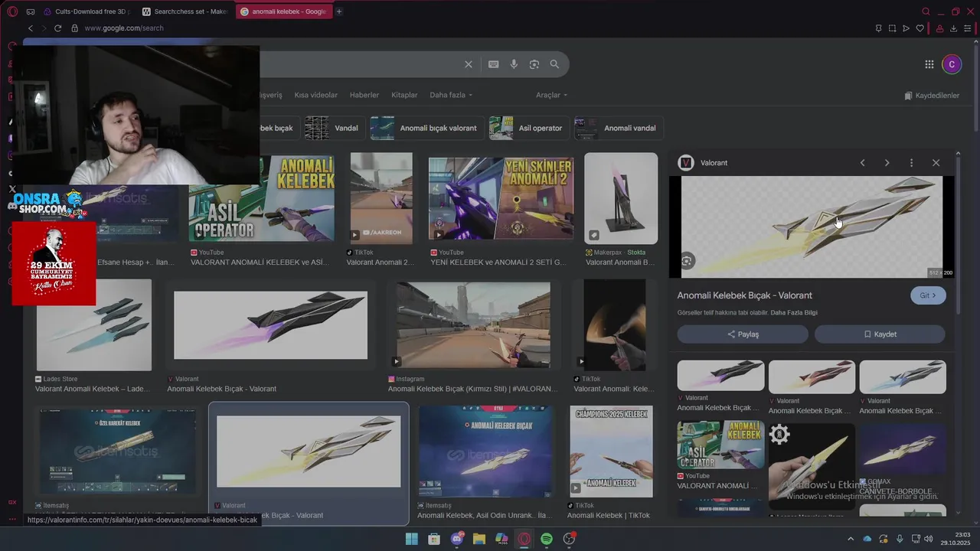The image size is (980, 551).
Task: Take a snapshot with Opera toolbar
Action: [x=892, y=28]
